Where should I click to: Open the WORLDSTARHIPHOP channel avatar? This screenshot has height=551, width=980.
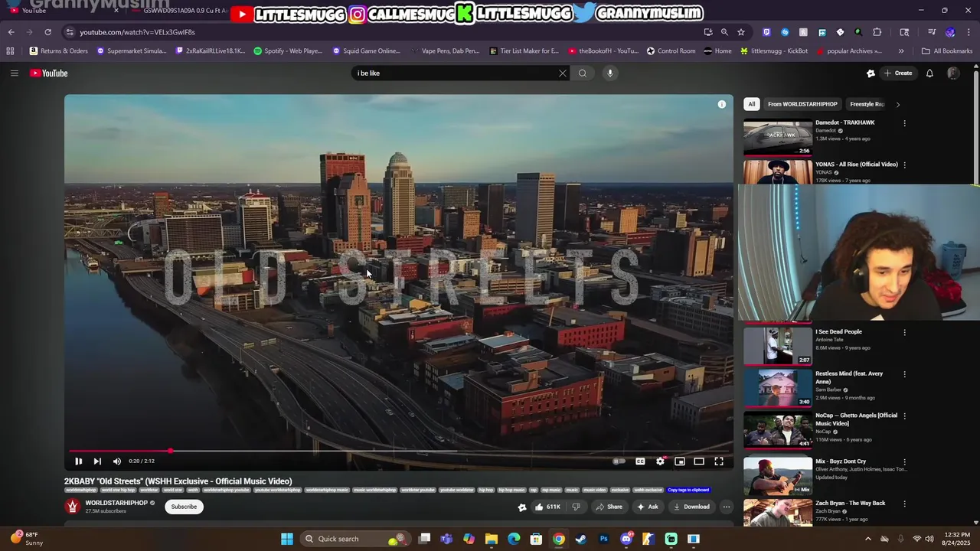click(73, 507)
